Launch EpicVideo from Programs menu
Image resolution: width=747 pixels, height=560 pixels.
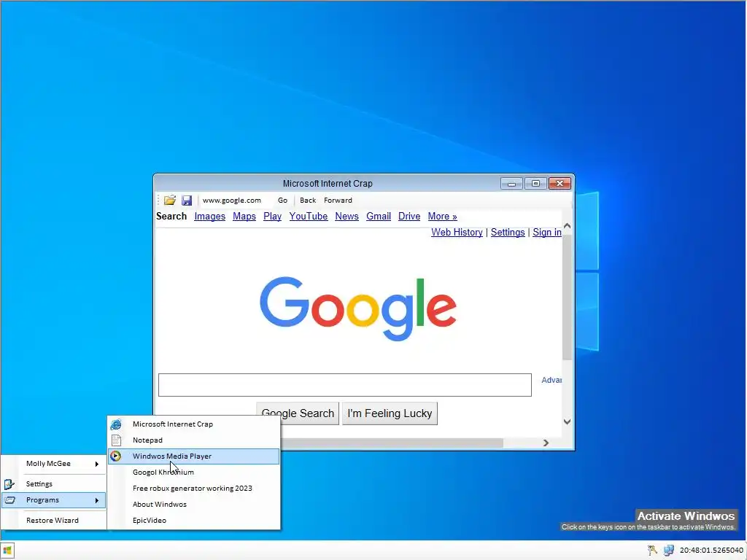tap(194, 521)
